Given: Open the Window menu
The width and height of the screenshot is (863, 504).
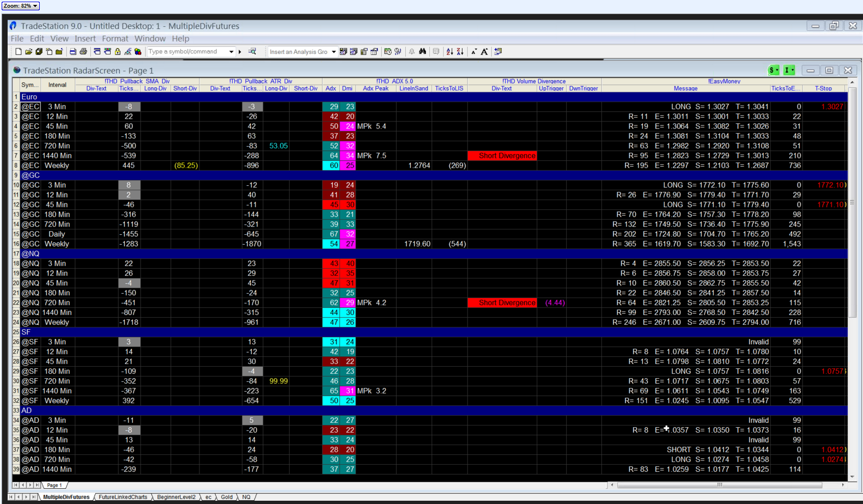Looking at the screenshot, I should (150, 39).
